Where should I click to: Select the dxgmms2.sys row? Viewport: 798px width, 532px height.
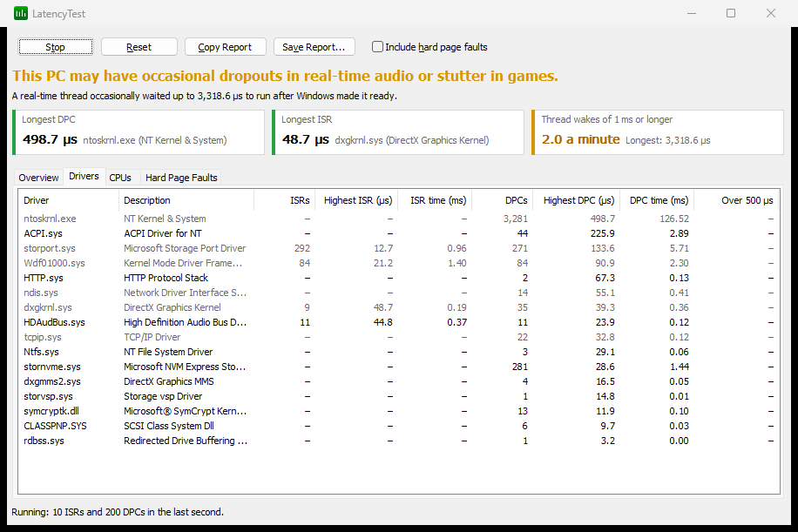coord(398,381)
